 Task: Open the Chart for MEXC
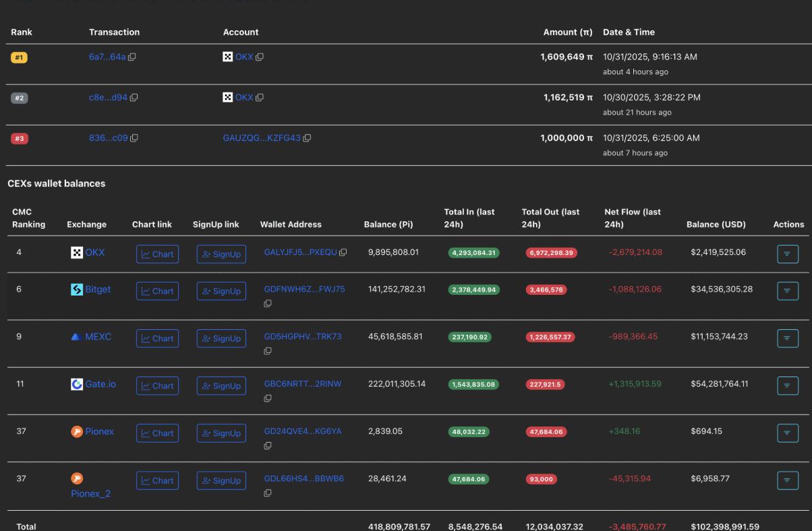pyautogui.click(x=157, y=339)
